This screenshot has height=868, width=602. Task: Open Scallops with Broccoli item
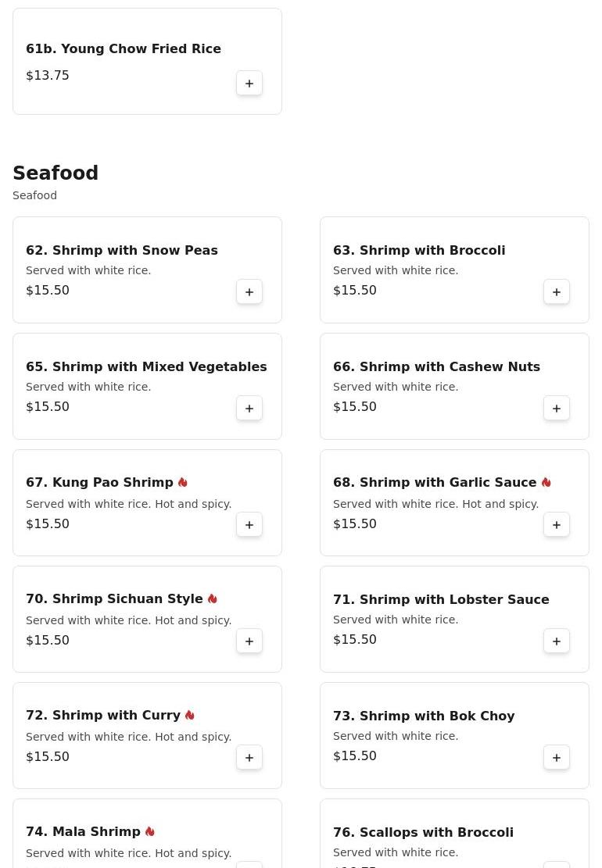tap(423, 832)
